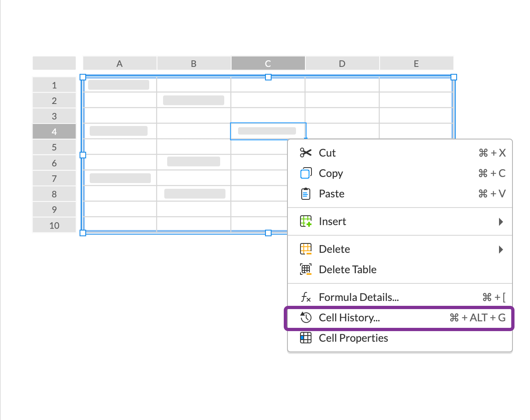Choose Cell Properties menu entry

click(353, 338)
